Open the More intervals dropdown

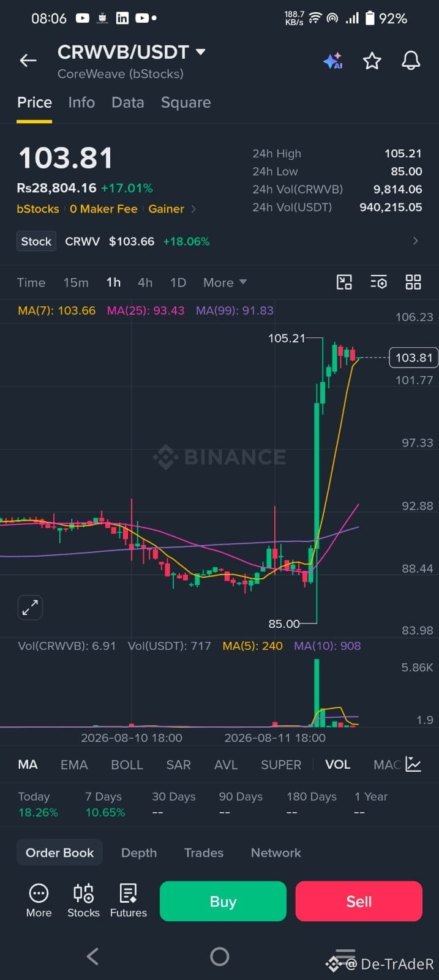point(225,282)
